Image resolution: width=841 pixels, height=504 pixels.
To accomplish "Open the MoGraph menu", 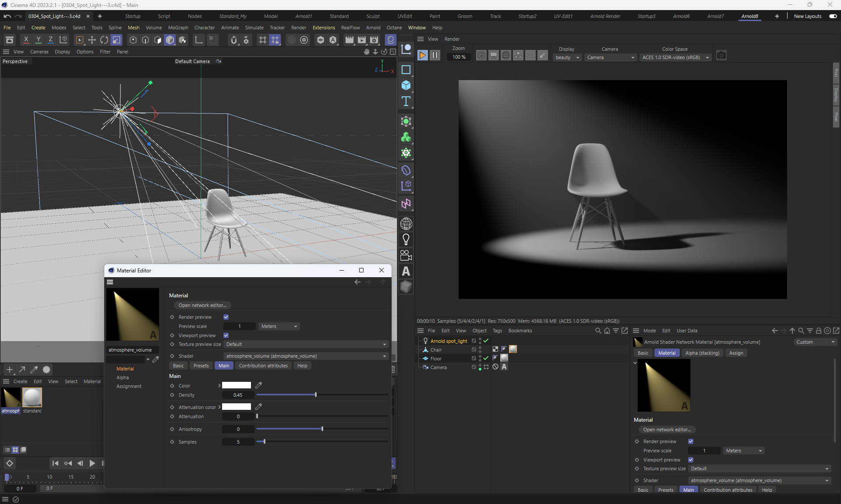I will click(x=178, y=28).
